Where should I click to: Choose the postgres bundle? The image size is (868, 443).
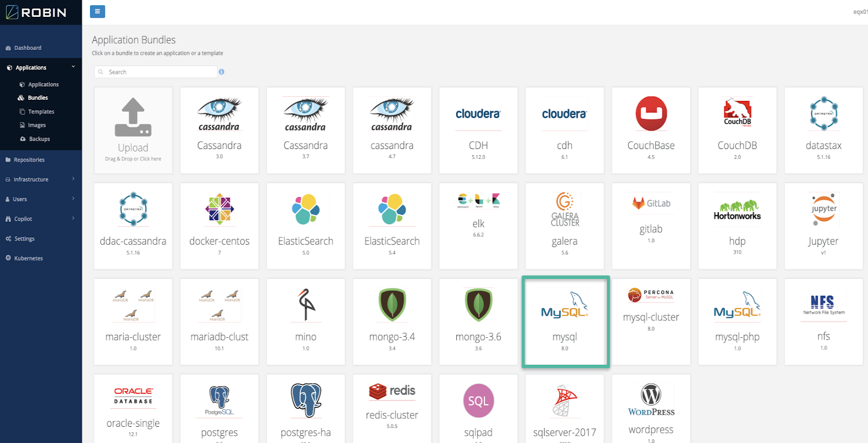tap(219, 409)
